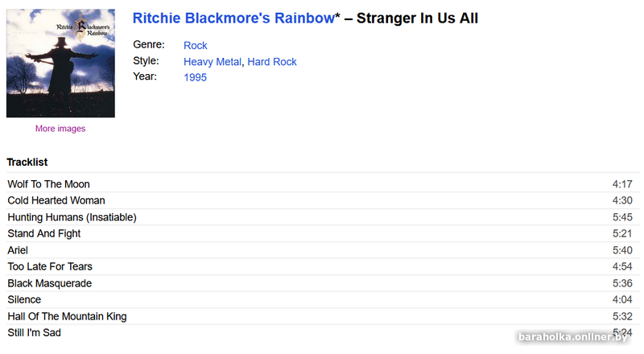Select the Too Late For Tears track
The height and width of the screenshot is (354, 644).
tap(50, 266)
